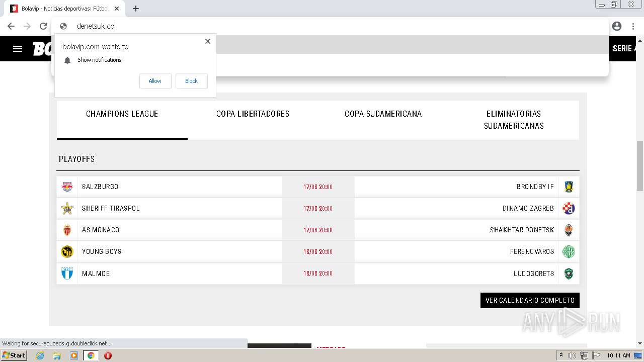Reload the page with the refresh icon

click(x=43, y=26)
